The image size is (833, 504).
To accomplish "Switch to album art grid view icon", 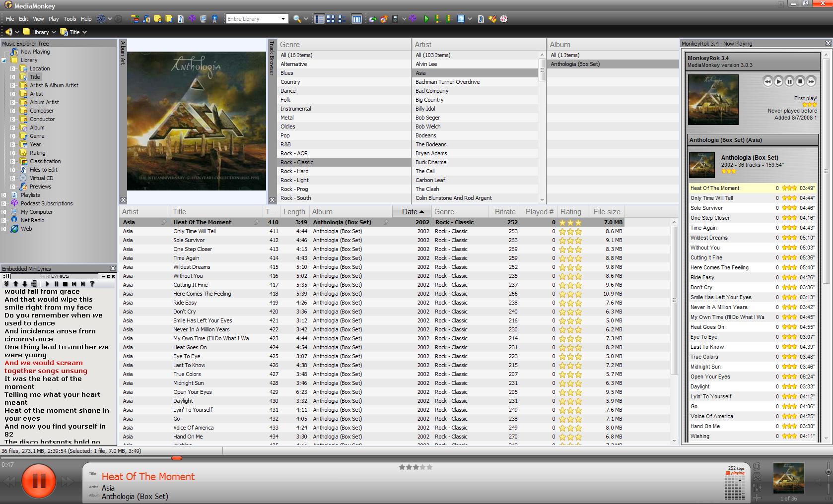I will click(x=331, y=19).
